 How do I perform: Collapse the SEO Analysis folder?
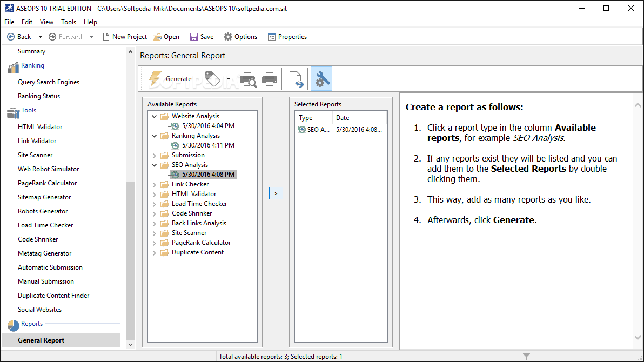coord(155,165)
